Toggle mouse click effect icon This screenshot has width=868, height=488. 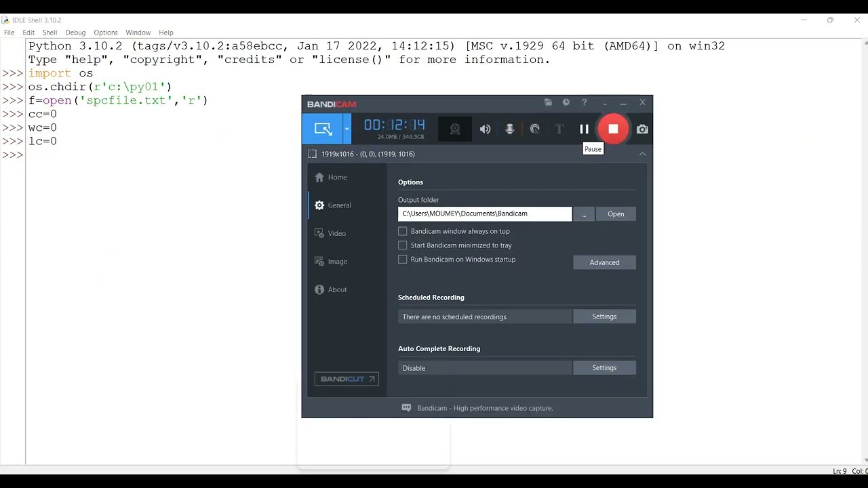pyautogui.click(x=534, y=129)
